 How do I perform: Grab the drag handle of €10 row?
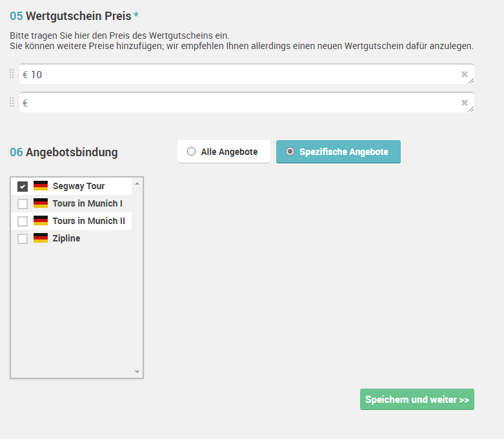click(x=12, y=74)
